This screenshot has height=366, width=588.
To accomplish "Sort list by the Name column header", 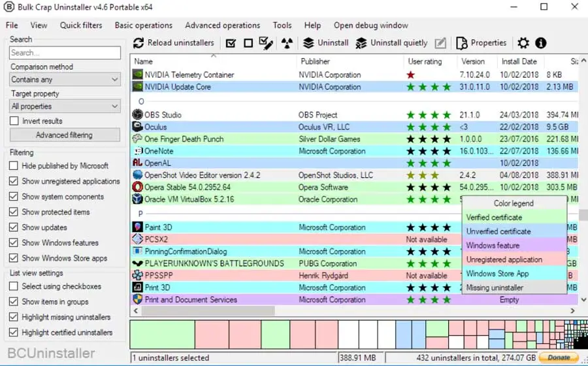I will click(214, 61).
